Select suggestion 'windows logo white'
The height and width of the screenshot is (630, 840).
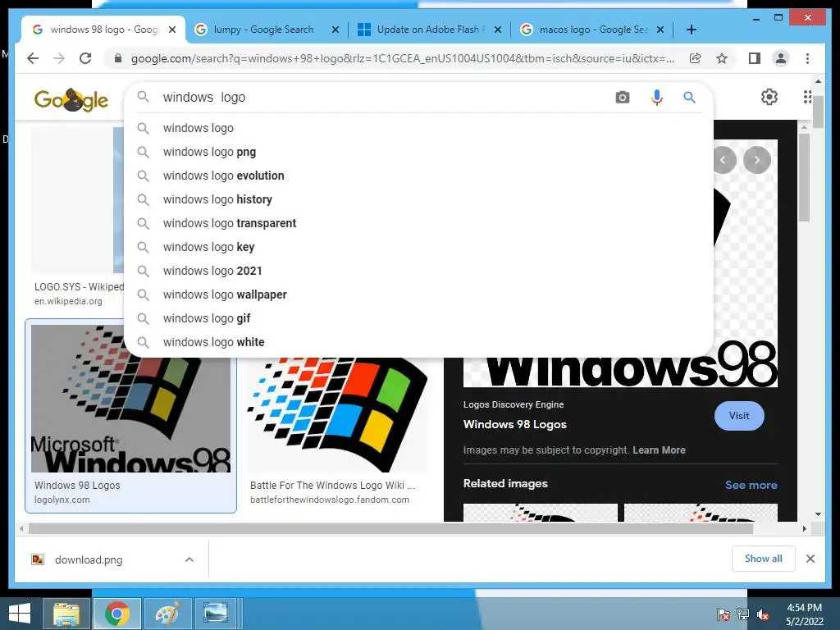coord(419,342)
